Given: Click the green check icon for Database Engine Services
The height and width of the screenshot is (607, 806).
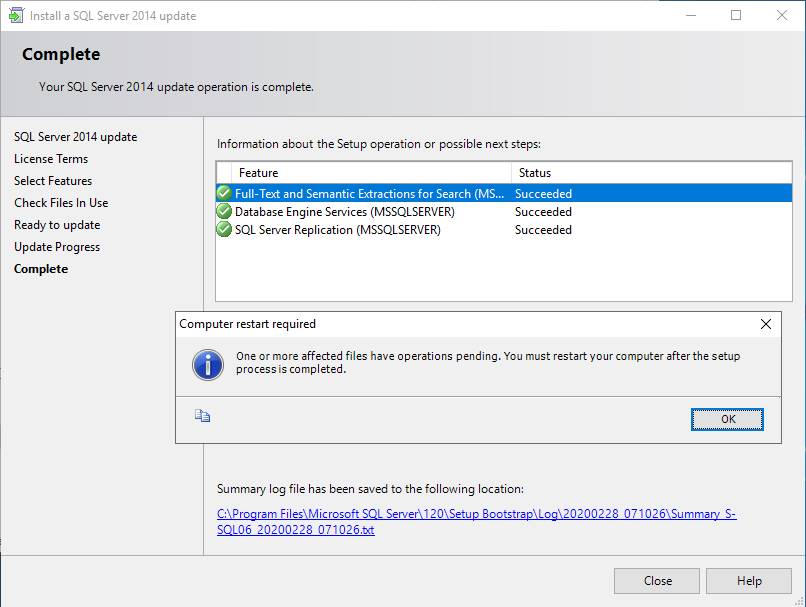Looking at the screenshot, I should pos(224,211).
